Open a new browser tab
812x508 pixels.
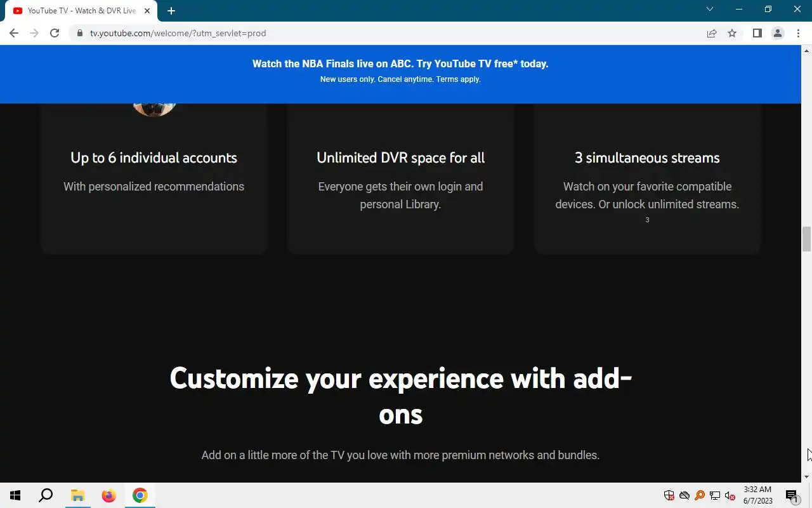pyautogui.click(x=171, y=11)
